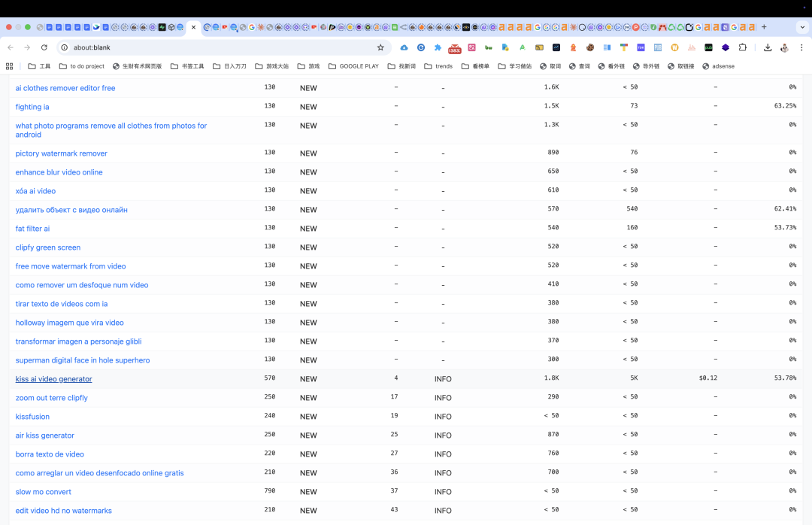Screen dimensions: 812x525
Task: Open 'удалить объект с видео онлайн' link
Action: 71,210
